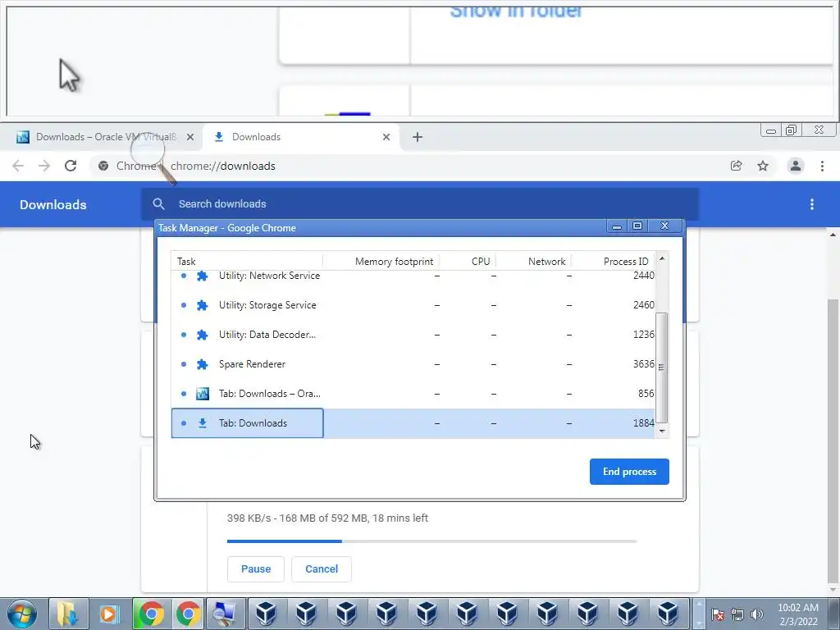Switch to Downloads – Oracle VM VirtualBox tab

[101, 137]
